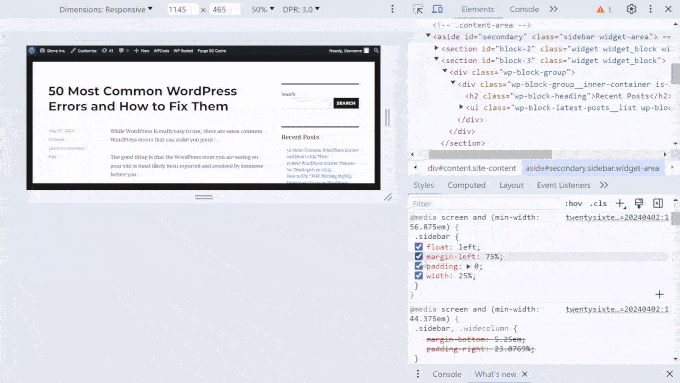Click the page's search text field
Image resolution: width=680 pixels, height=383 pixels.
[307, 103]
